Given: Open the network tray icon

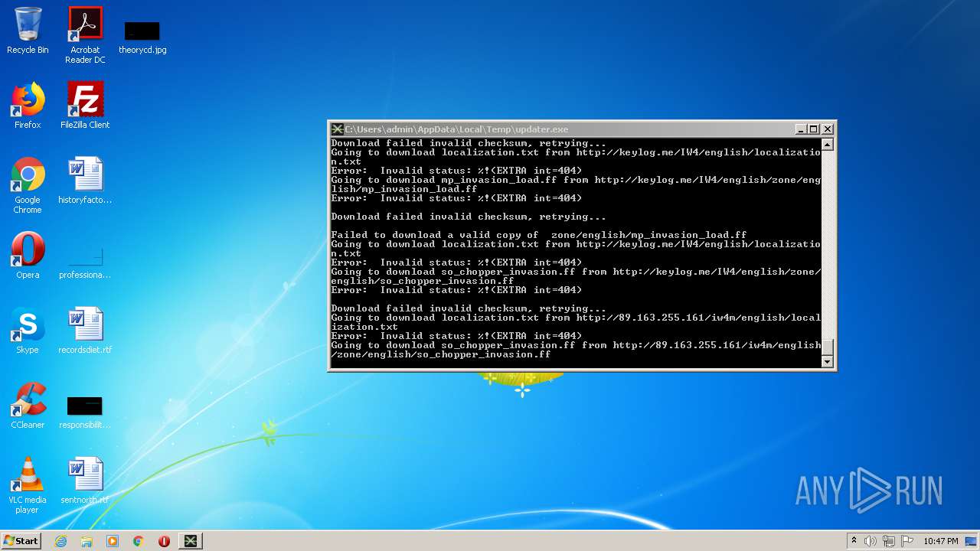Looking at the screenshot, I should tap(889, 541).
